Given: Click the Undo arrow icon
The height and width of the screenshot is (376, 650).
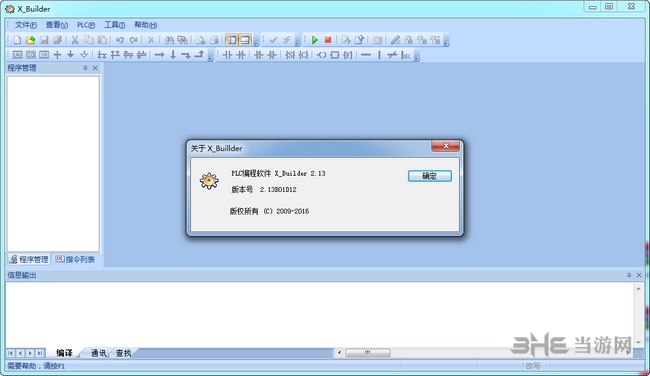Looking at the screenshot, I should (120, 40).
